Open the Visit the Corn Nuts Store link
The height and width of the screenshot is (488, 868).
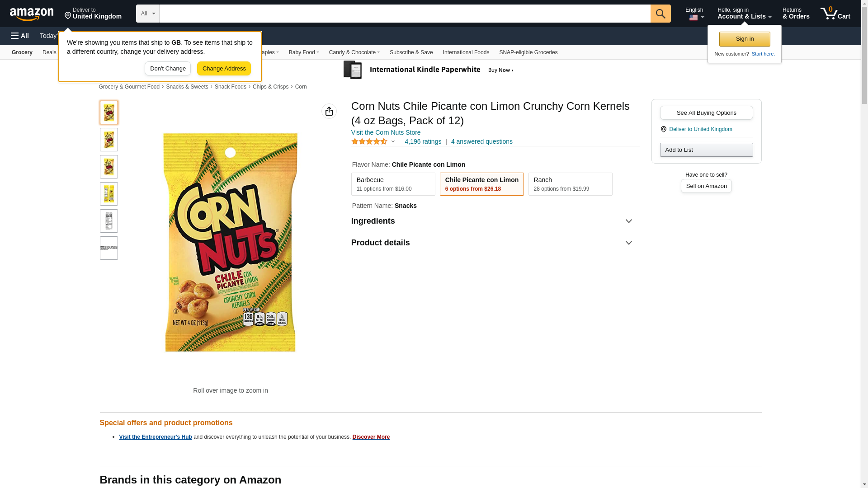click(386, 132)
